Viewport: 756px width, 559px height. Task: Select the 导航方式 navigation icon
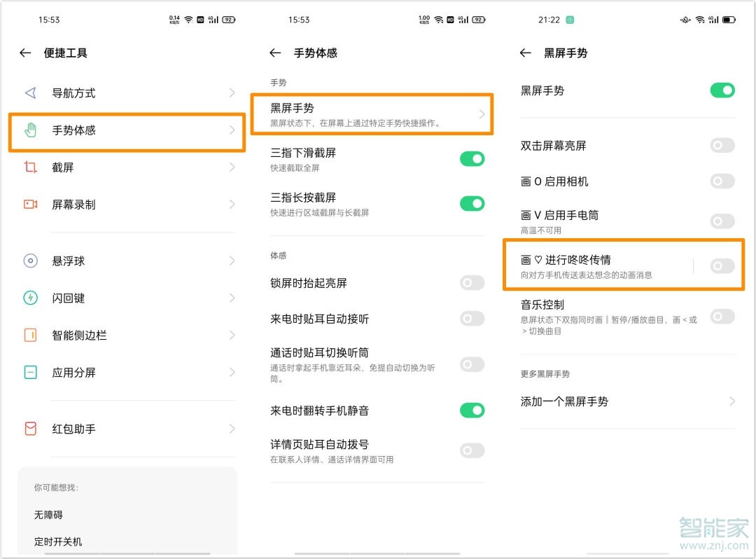click(x=31, y=92)
